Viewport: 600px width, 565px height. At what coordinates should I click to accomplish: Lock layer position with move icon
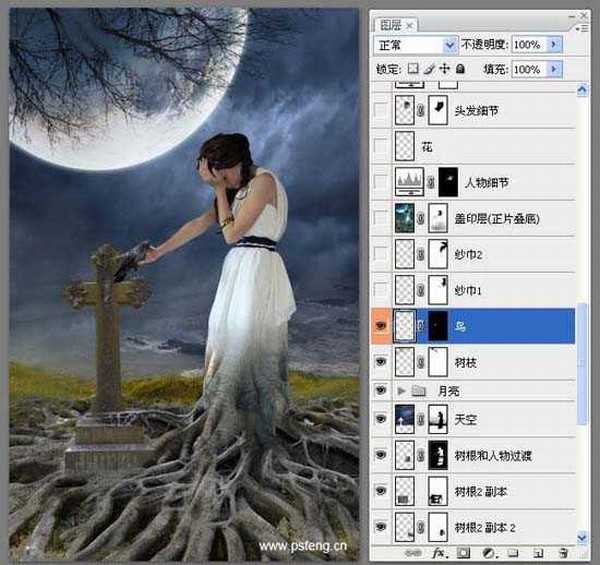444,70
